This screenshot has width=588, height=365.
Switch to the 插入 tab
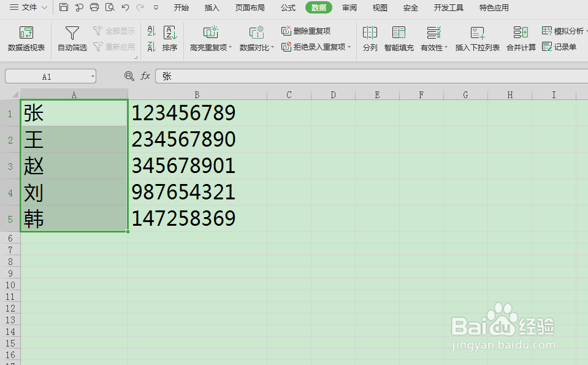coord(212,7)
